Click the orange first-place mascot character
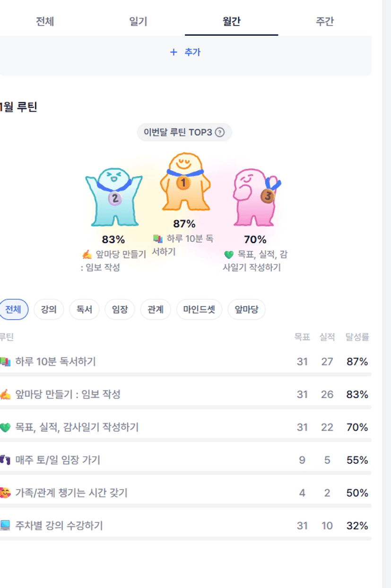 (x=185, y=183)
